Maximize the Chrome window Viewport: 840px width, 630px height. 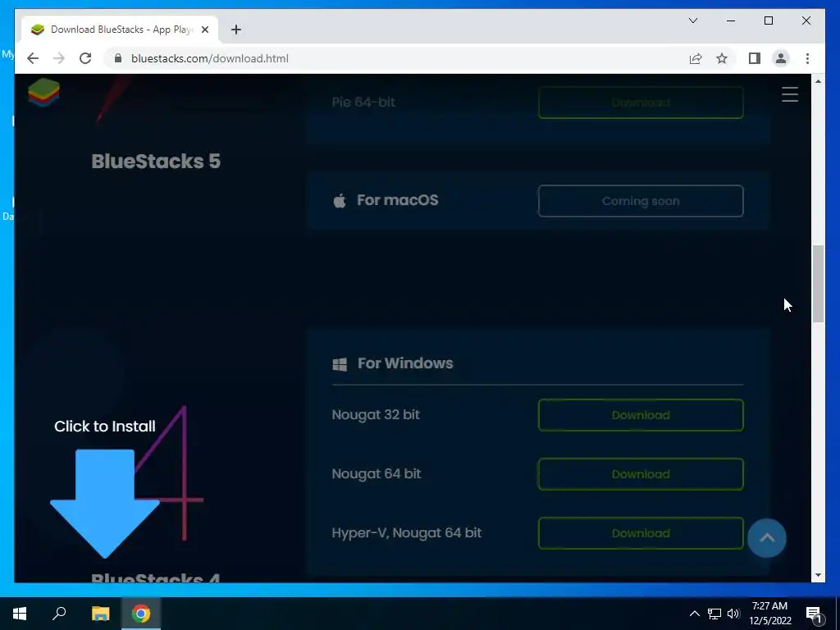click(x=768, y=21)
